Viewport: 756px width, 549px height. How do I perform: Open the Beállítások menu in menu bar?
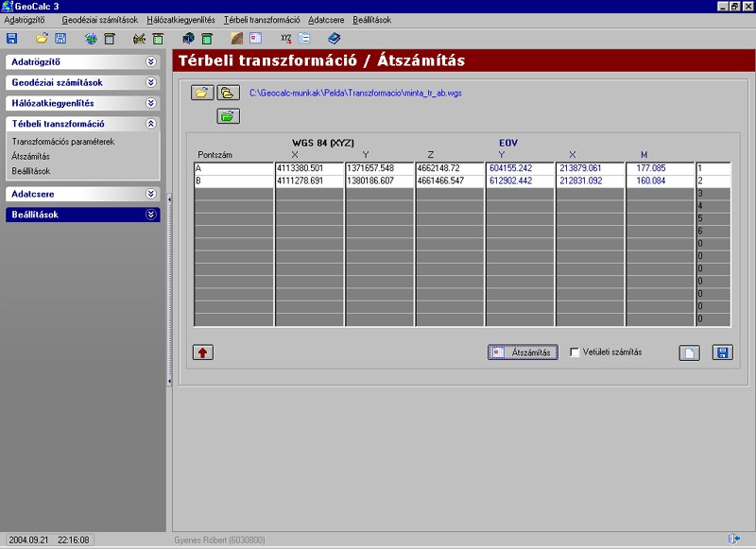pos(371,20)
